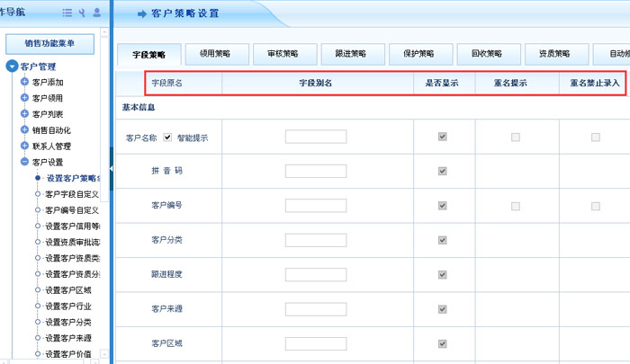Collapse the 客户设置 tree node
This screenshot has height=364, width=630.
click(24, 163)
